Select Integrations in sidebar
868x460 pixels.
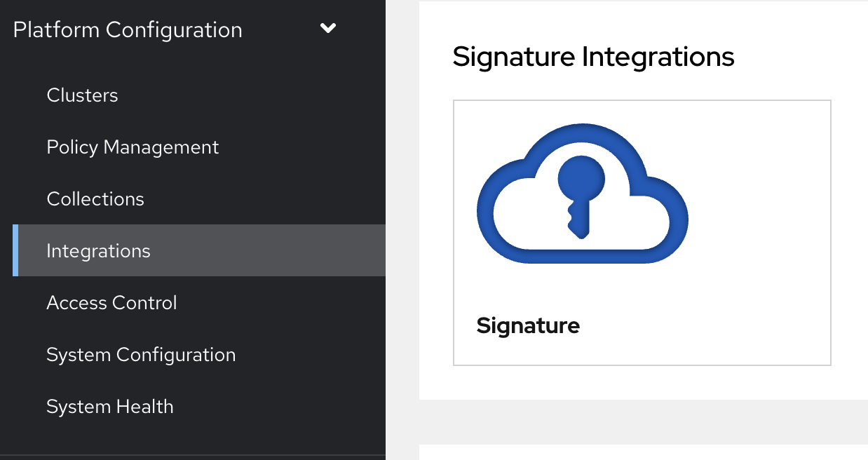point(199,250)
